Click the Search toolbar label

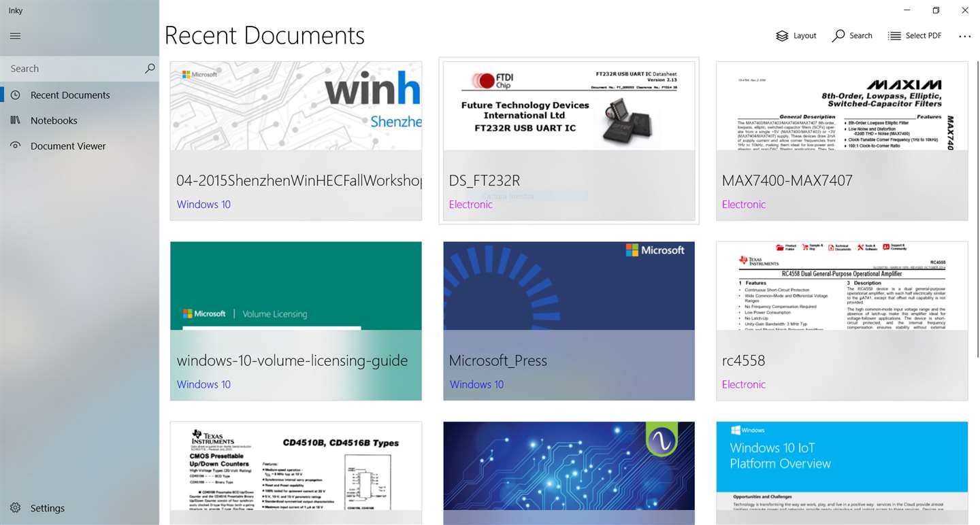point(861,35)
